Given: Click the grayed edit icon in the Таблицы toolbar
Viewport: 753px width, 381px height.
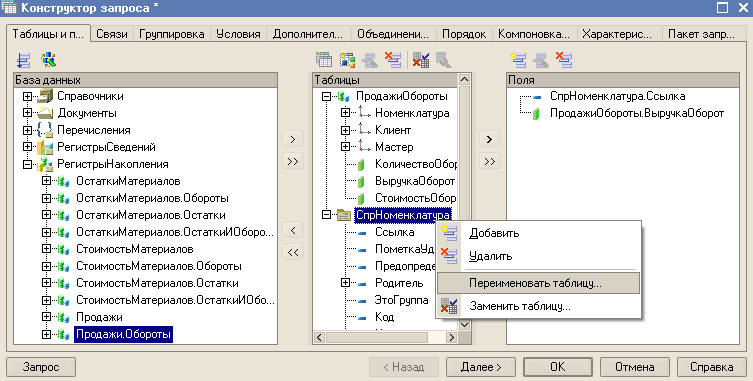Looking at the screenshot, I should point(370,60).
